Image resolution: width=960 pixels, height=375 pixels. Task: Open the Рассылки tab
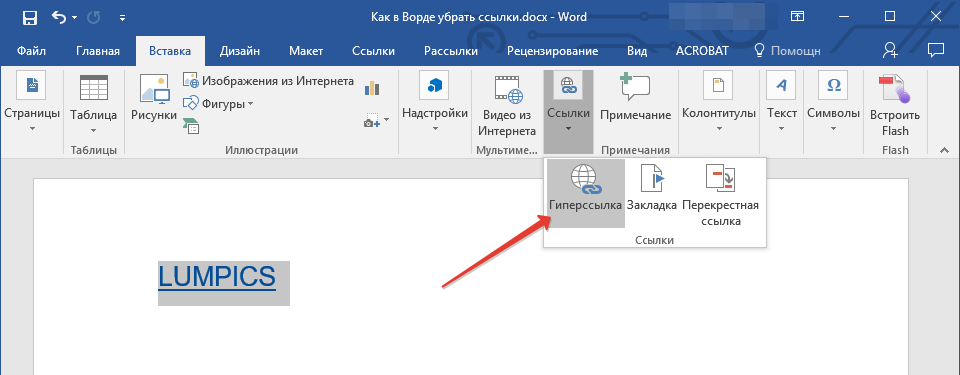point(451,51)
